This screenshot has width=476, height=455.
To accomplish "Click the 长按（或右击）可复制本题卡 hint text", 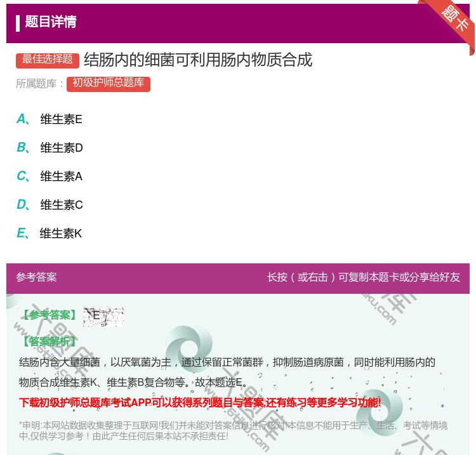I will pos(364,277).
